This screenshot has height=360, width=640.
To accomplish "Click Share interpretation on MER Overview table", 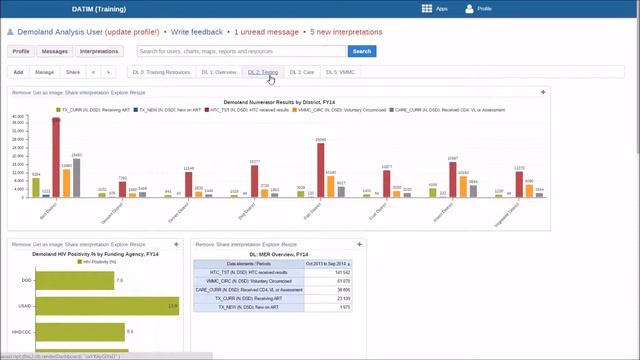I will pyautogui.click(x=238, y=244).
